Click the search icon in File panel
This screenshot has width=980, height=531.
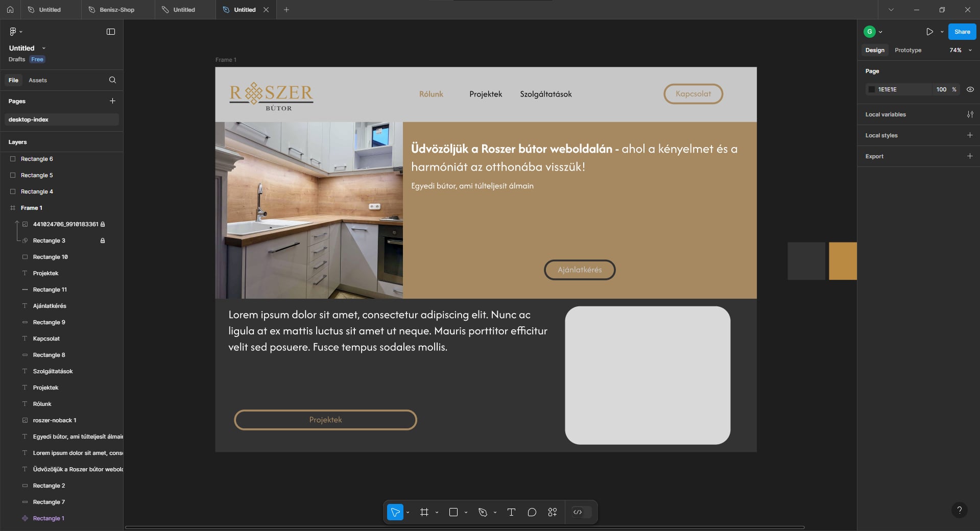[112, 80]
